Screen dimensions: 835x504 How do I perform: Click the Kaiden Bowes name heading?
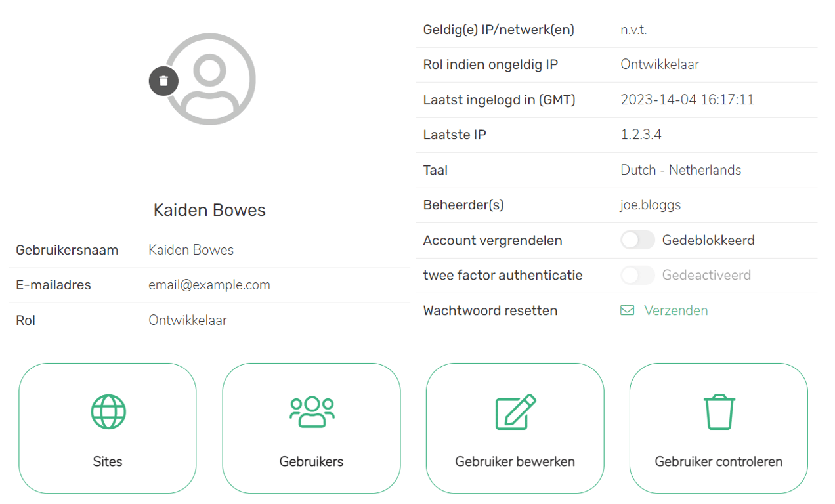[x=209, y=210]
